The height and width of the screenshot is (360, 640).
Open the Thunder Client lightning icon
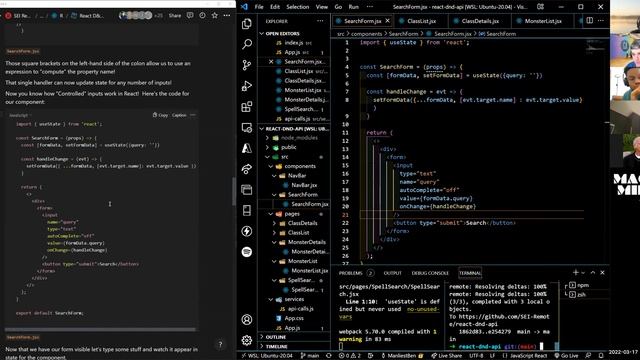[x=247, y=231]
